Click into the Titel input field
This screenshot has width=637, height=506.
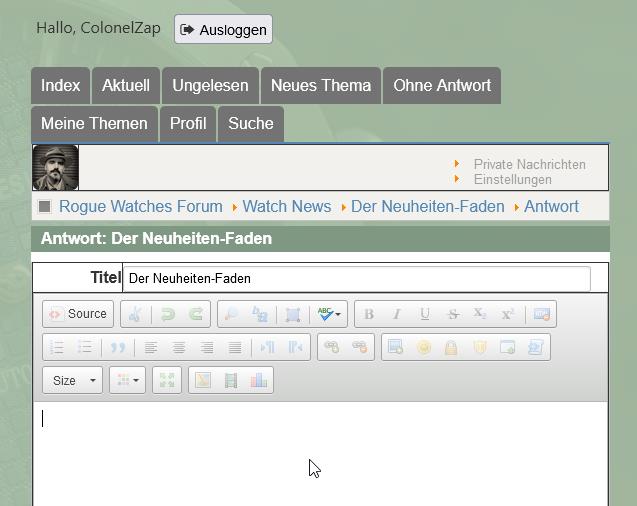pyautogui.click(x=357, y=278)
